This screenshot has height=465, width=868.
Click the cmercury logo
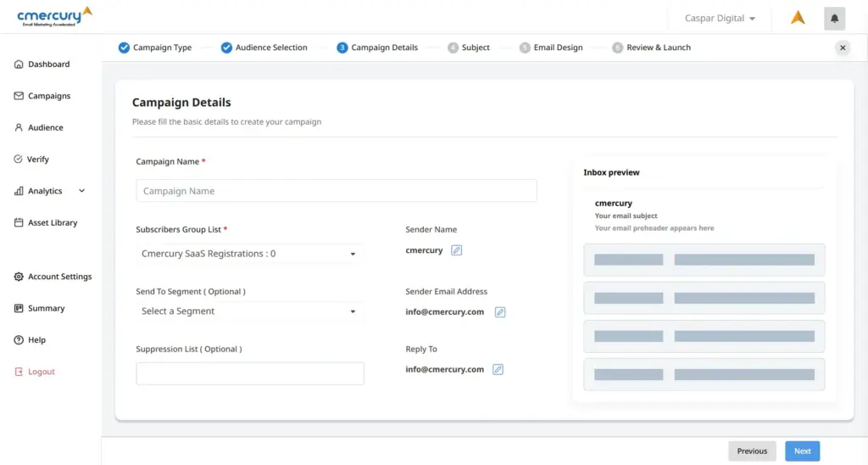point(54,17)
